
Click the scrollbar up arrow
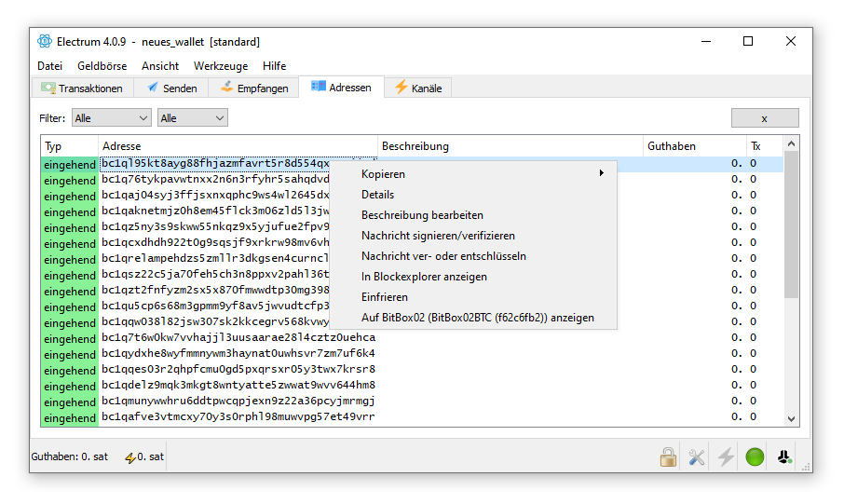[x=791, y=143]
